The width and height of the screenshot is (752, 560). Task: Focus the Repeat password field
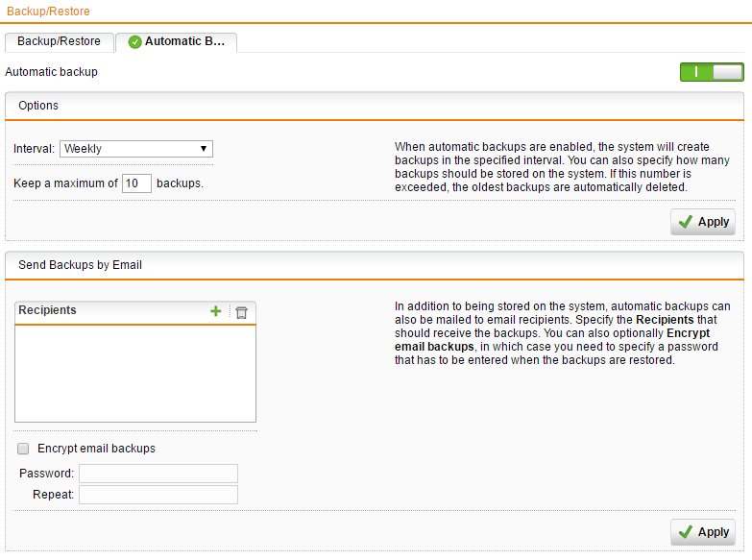coord(158,495)
